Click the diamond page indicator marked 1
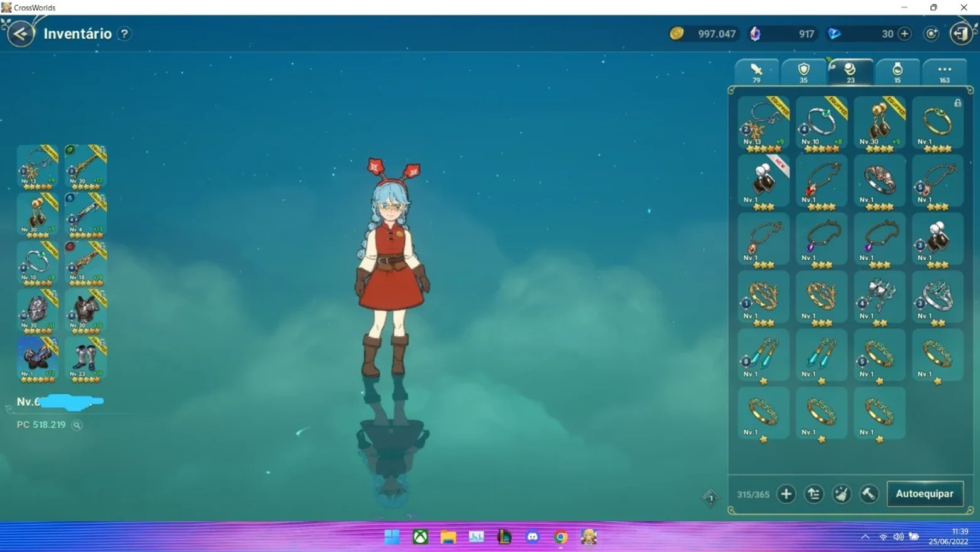Screen dimensions: 980x552 (x=710, y=499)
